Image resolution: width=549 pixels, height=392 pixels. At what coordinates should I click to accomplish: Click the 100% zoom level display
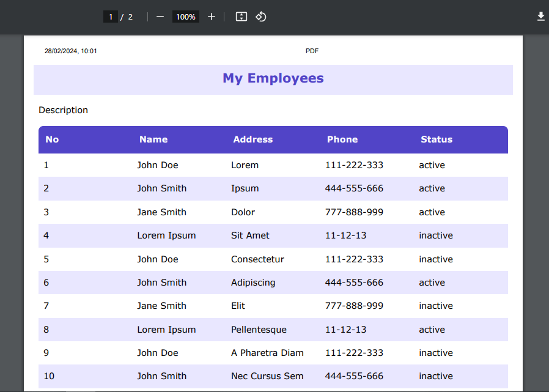coord(185,17)
